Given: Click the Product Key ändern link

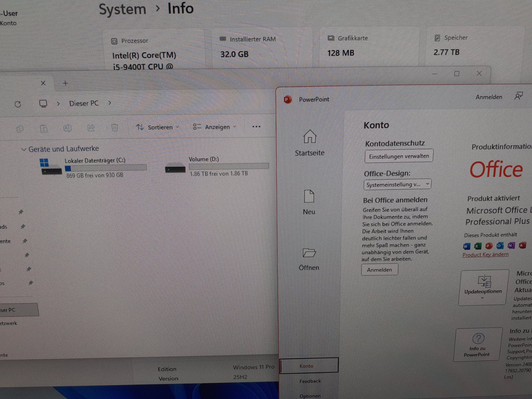Looking at the screenshot, I should coord(485,254).
